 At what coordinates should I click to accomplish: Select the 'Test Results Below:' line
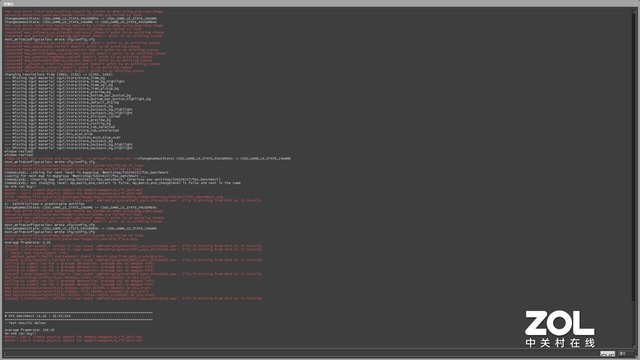[x=25, y=323]
